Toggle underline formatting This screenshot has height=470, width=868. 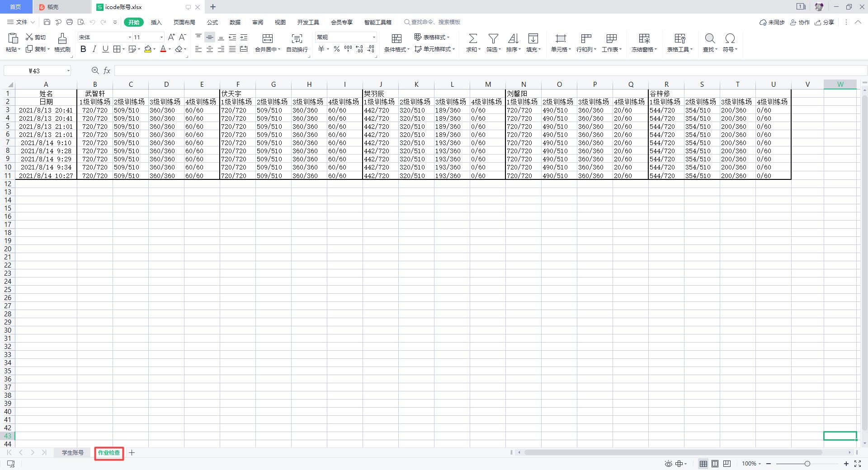(x=105, y=49)
